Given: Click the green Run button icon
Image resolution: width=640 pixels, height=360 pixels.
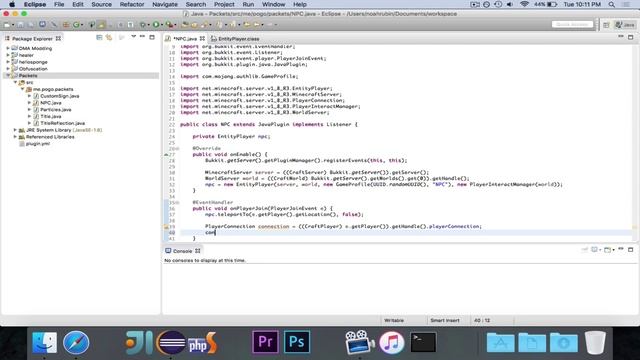Looking at the screenshot, I should coord(156,25).
